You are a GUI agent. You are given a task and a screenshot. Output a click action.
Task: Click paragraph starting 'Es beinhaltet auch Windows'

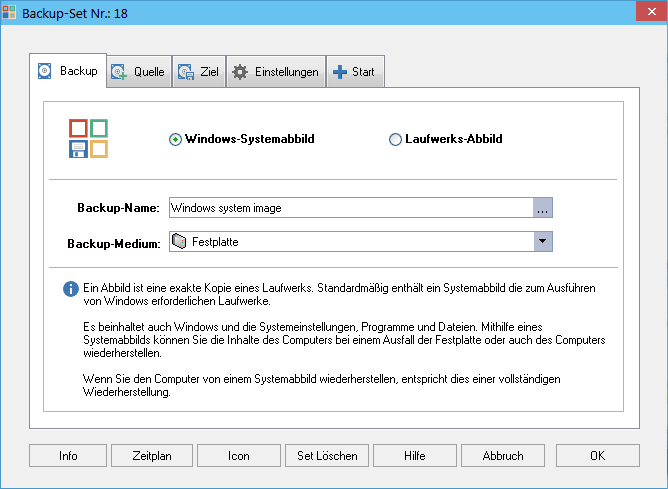344,340
